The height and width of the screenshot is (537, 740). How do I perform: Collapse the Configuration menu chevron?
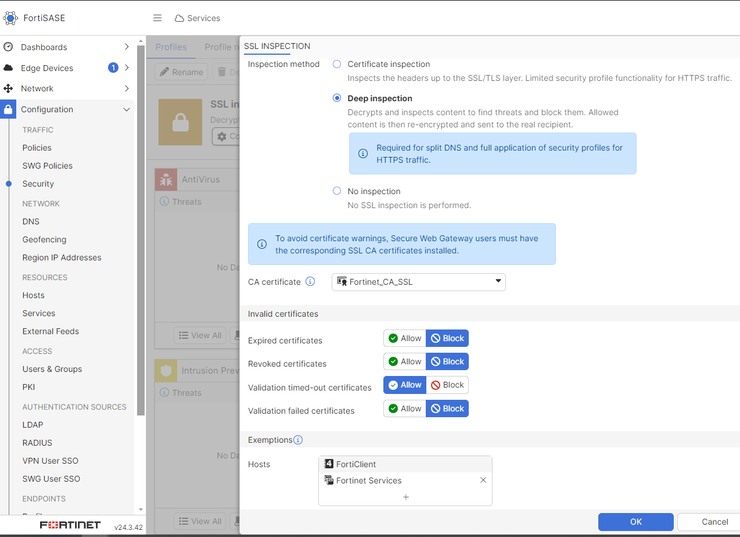coord(126,109)
